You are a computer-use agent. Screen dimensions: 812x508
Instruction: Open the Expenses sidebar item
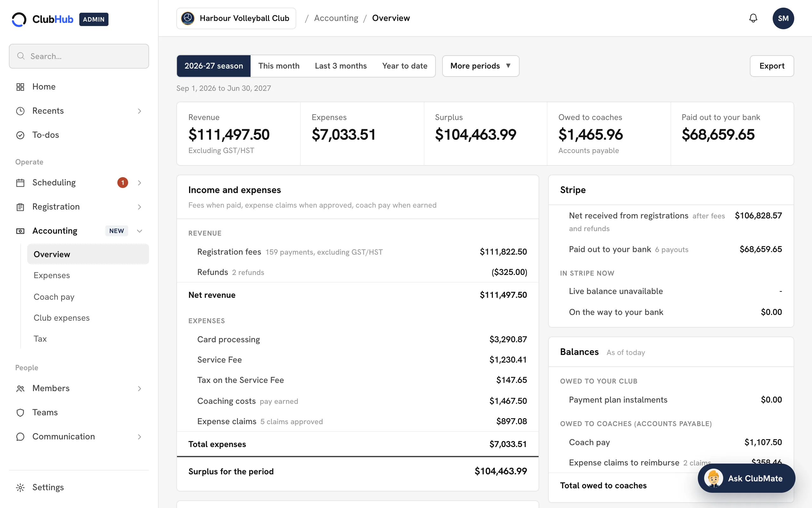point(88,275)
